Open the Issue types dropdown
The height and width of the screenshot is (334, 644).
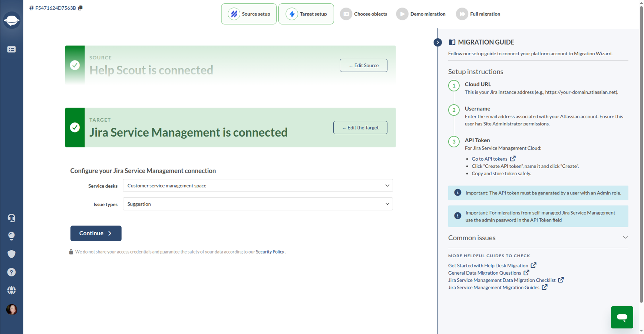coord(258,204)
